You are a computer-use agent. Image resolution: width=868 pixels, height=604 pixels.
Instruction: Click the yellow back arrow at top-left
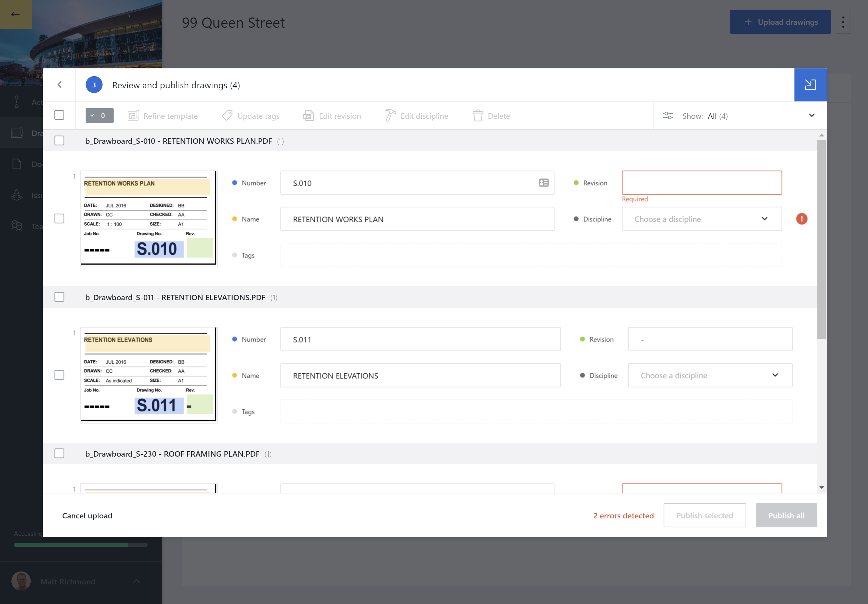coord(15,14)
